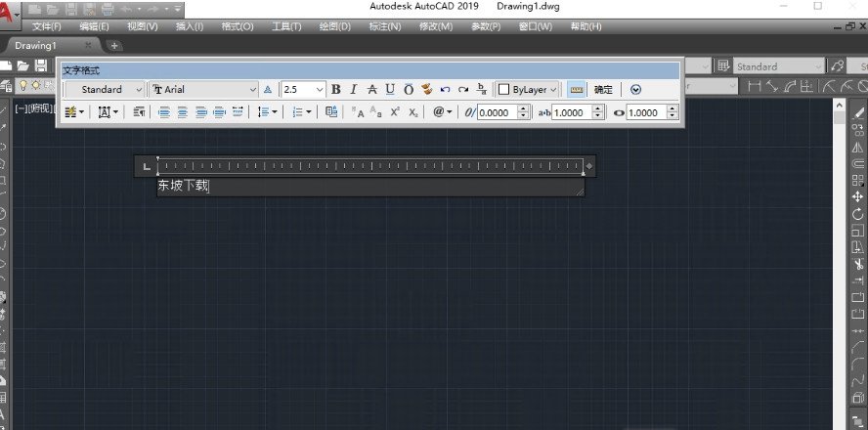Click the new drawing tab plus button
868x430 pixels.
(x=113, y=45)
